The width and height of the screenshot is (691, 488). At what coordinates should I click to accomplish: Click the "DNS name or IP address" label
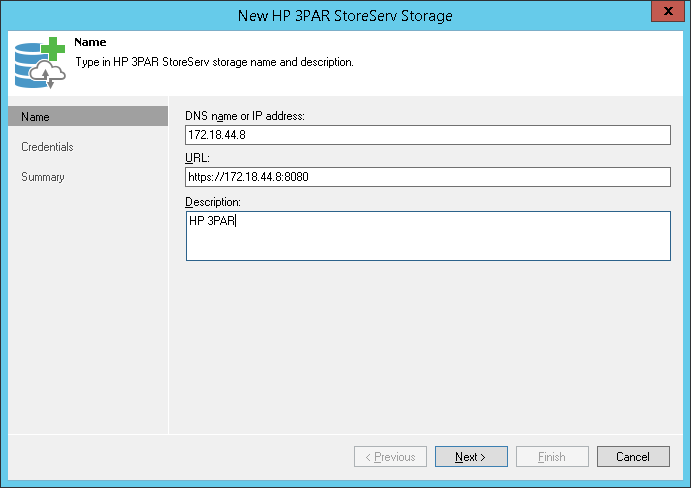pyautogui.click(x=245, y=116)
